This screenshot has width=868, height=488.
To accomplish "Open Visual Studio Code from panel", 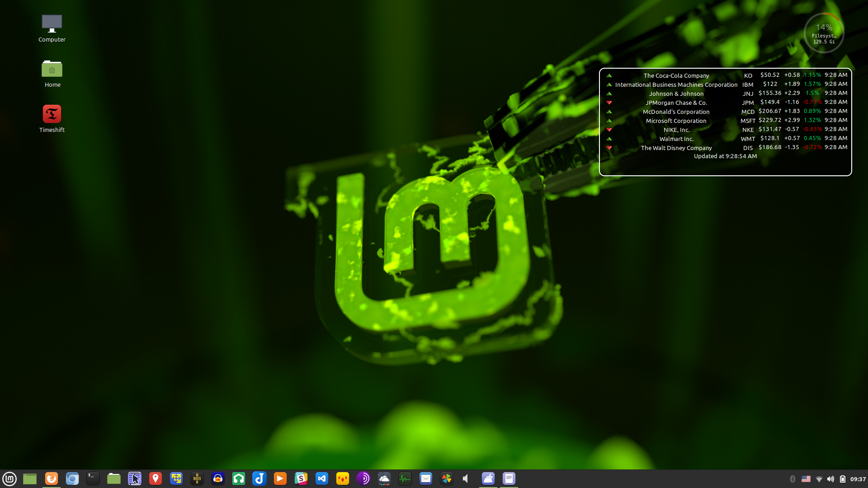I will (322, 479).
